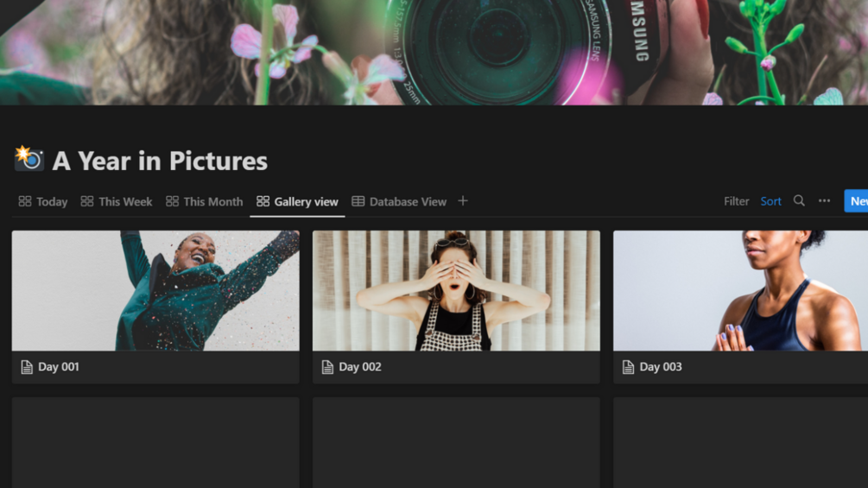Open the Day 003 photo thumbnail
The width and height of the screenshot is (868, 488).
[x=741, y=290]
